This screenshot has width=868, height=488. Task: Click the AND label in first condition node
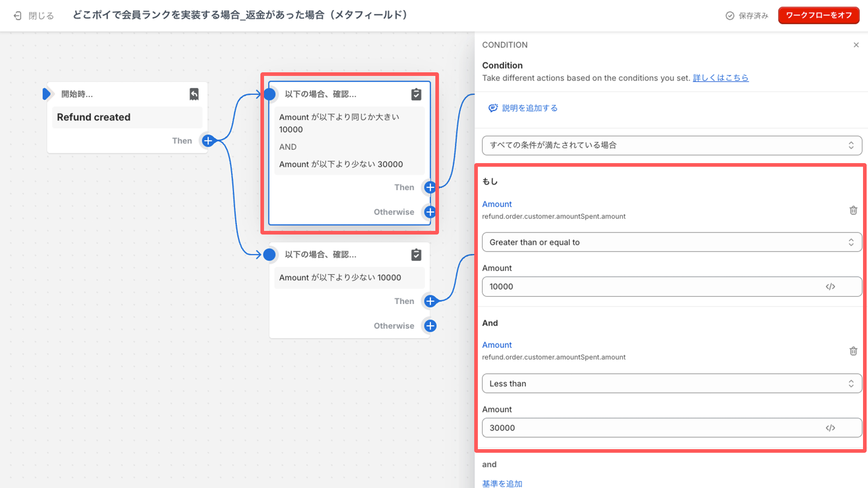[x=288, y=147]
